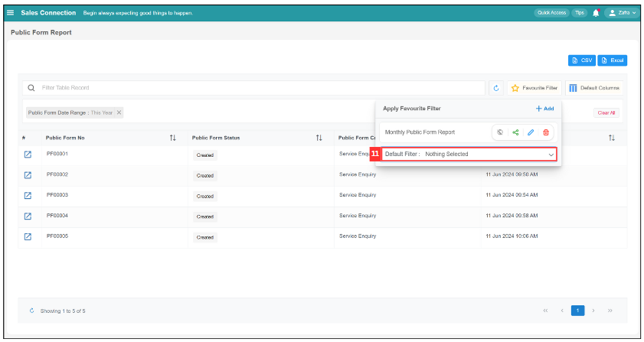This screenshot has height=342, width=644.
Task: Add a new favourite filter
Action: (x=544, y=109)
